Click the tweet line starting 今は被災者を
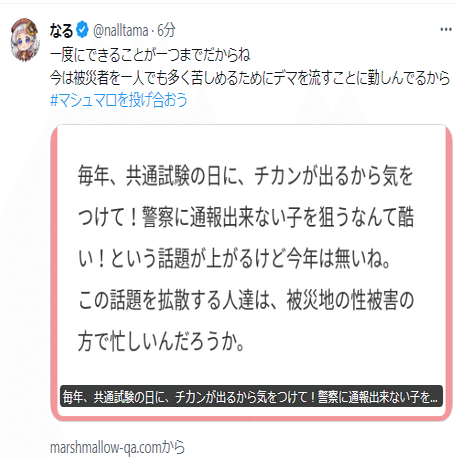This screenshot has height=458, width=458. click(250, 78)
